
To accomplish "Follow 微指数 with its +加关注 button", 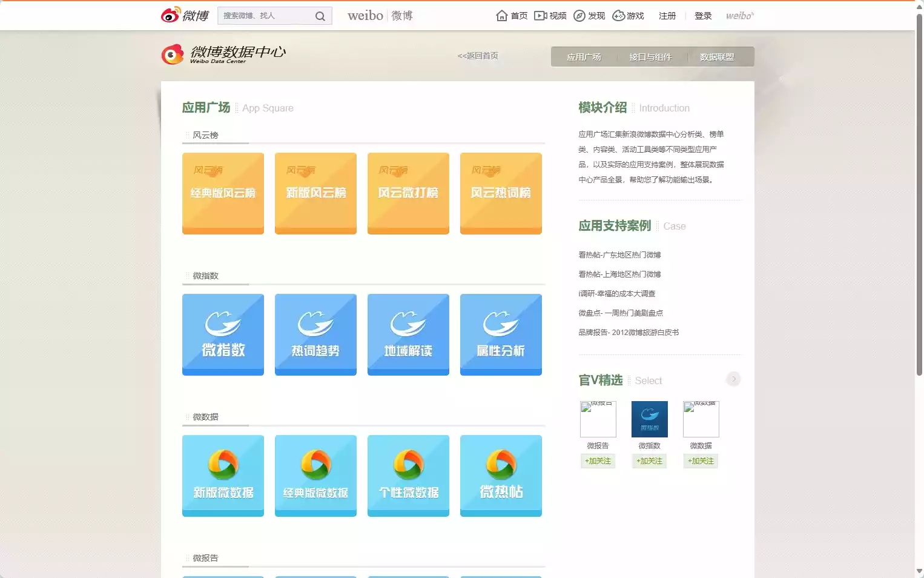I will [649, 461].
